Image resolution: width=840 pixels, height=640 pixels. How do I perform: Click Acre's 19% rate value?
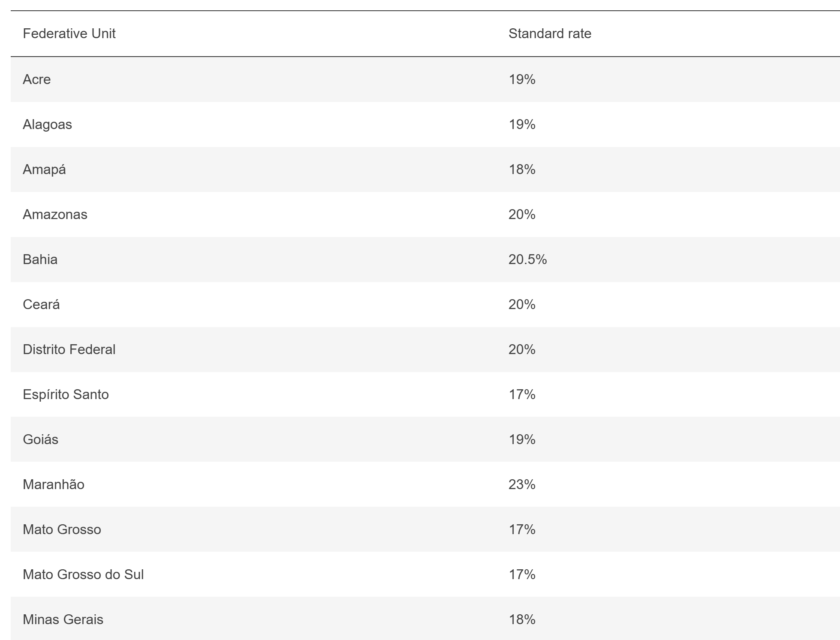(x=522, y=79)
